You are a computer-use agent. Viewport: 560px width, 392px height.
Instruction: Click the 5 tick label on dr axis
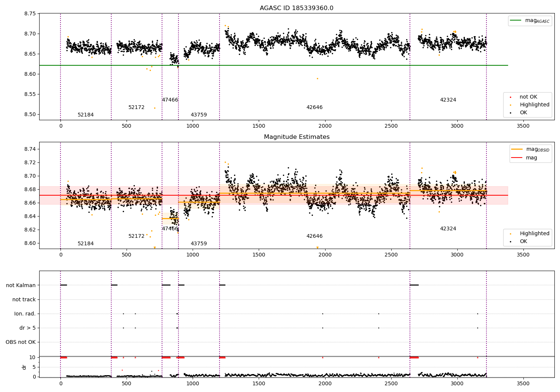tap(34, 367)
